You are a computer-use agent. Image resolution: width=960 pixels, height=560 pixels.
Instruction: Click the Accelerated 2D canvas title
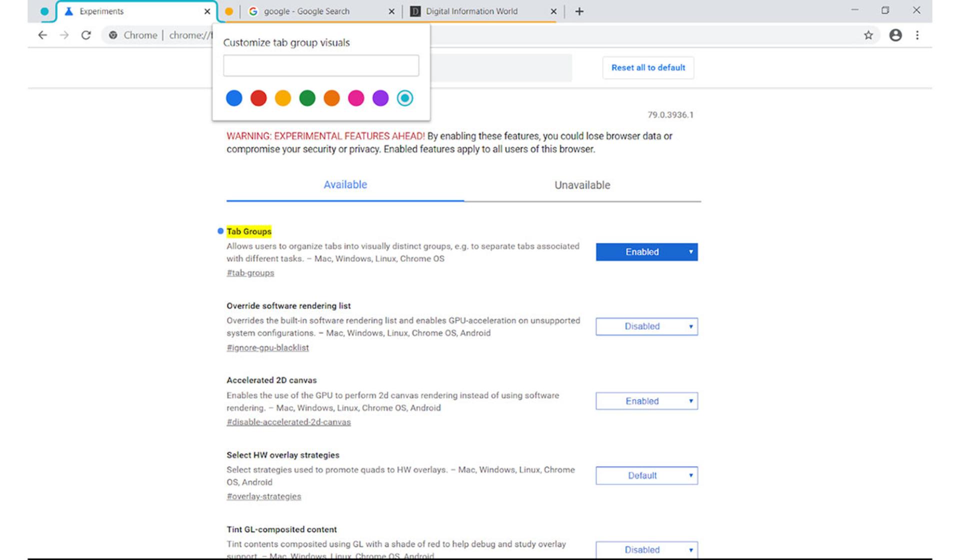[271, 380]
